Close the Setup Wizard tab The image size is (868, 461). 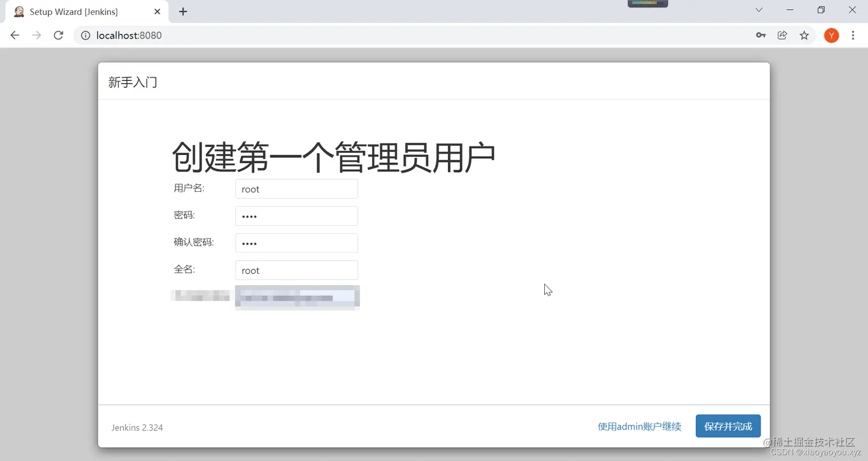pos(157,11)
